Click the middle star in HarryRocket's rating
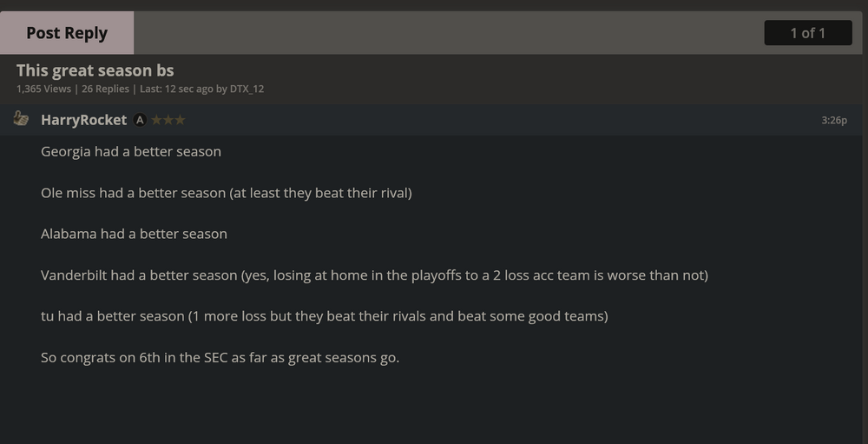Screen dimensions: 868x444 point(168,120)
